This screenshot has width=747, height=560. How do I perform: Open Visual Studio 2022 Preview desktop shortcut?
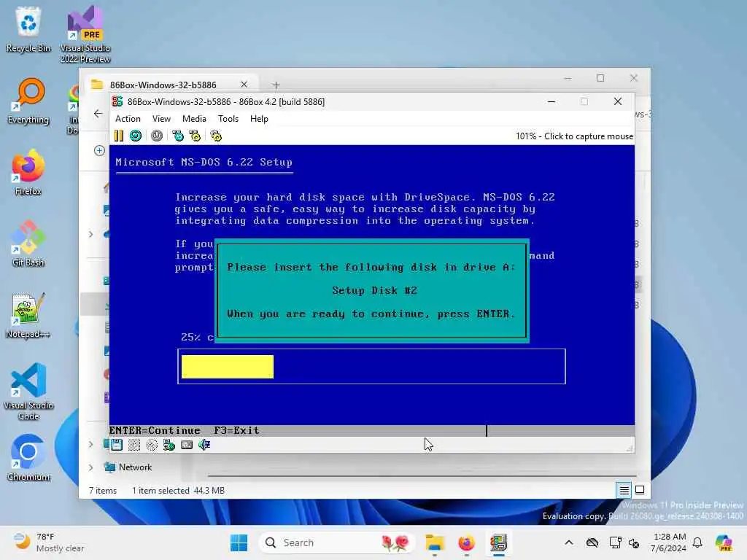click(x=85, y=34)
